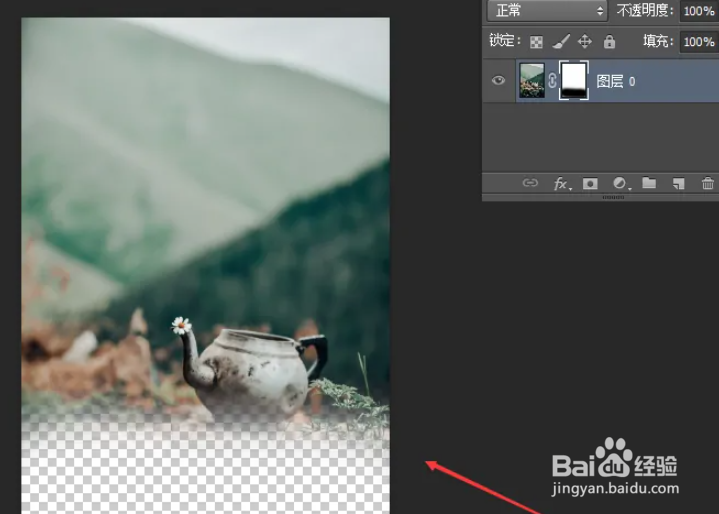The image size is (719, 514).
Task: Click the create new layer icon
Action: [678, 184]
